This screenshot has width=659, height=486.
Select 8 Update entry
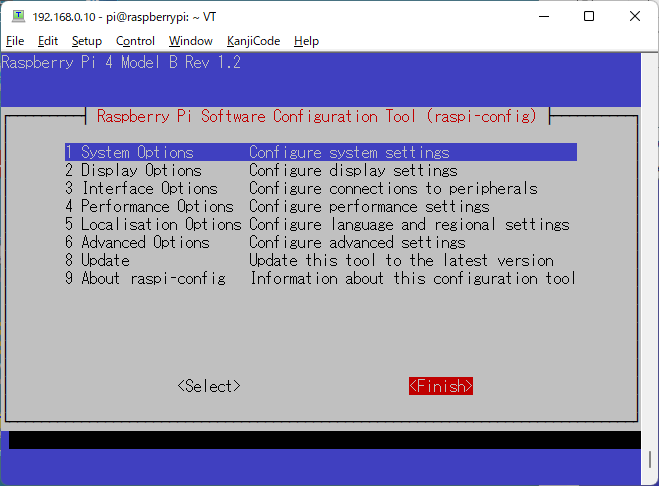[x=98, y=261]
